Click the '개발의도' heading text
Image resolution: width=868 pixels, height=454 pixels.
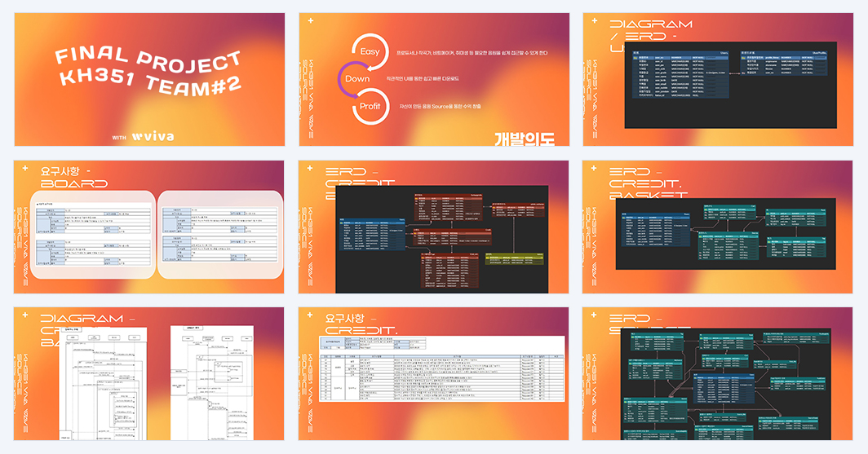(525, 139)
